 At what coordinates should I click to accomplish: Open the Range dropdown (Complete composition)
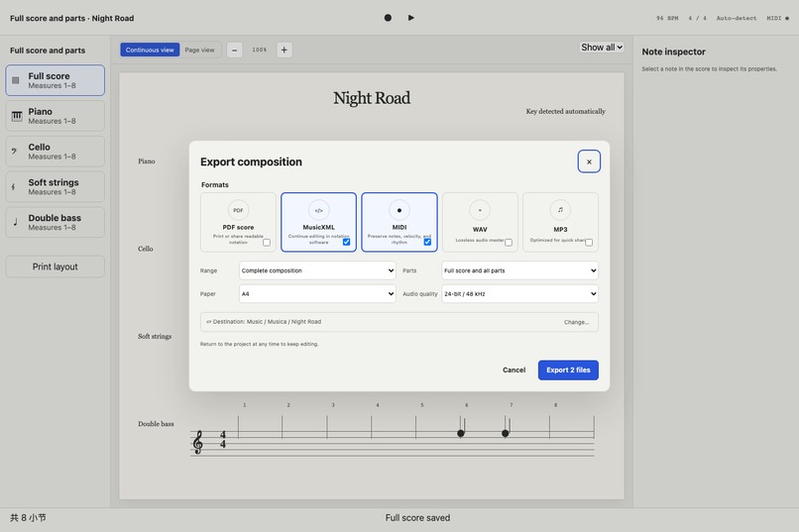(317, 270)
